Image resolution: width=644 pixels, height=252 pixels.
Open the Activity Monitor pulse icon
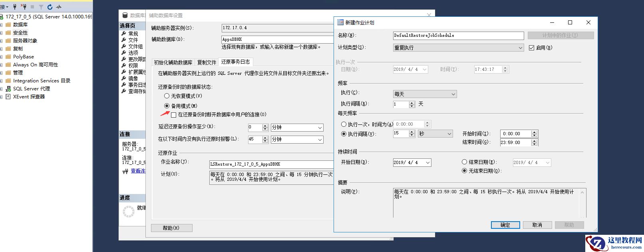point(59,7)
